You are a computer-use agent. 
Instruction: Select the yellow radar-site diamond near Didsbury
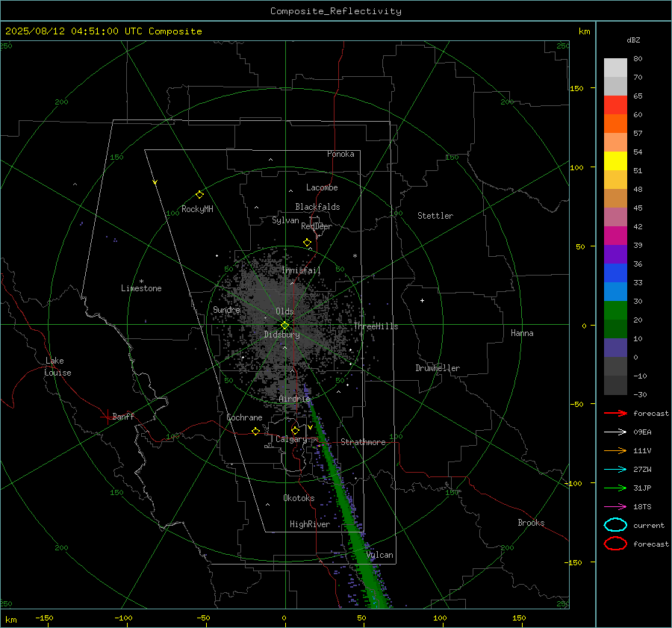285,326
